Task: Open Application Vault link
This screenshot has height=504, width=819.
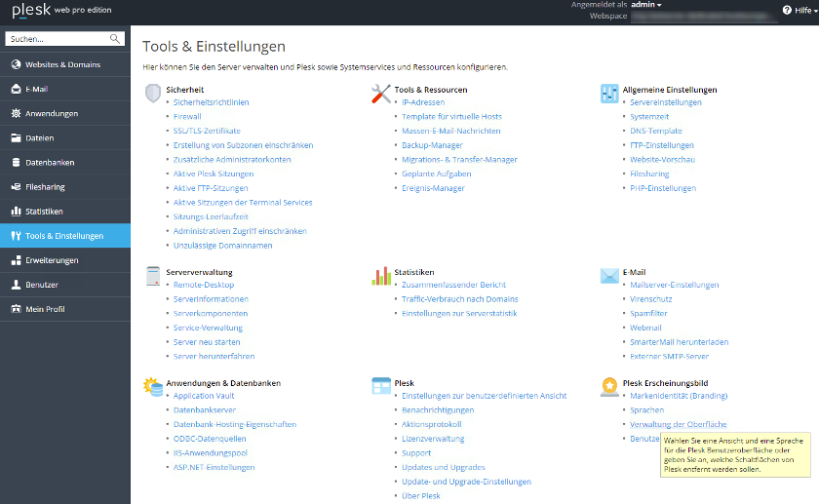Action: [204, 396]
